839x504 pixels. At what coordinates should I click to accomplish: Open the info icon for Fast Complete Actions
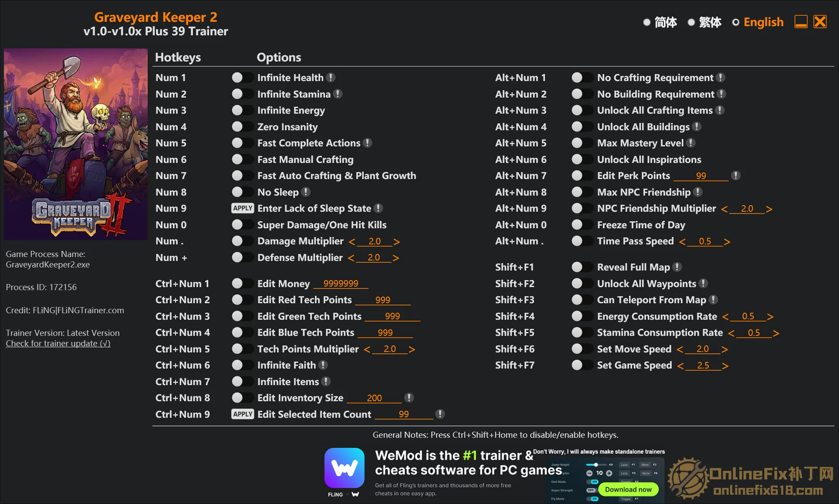point(368,143)
